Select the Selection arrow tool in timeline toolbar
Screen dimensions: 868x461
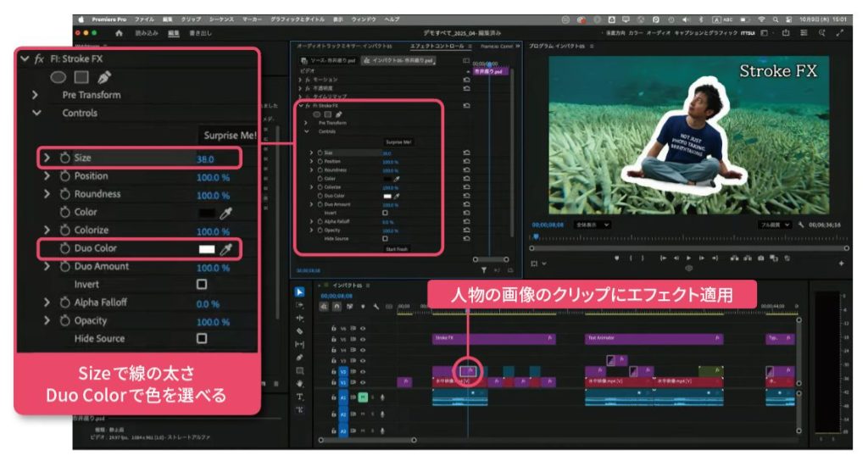[299, 292]
